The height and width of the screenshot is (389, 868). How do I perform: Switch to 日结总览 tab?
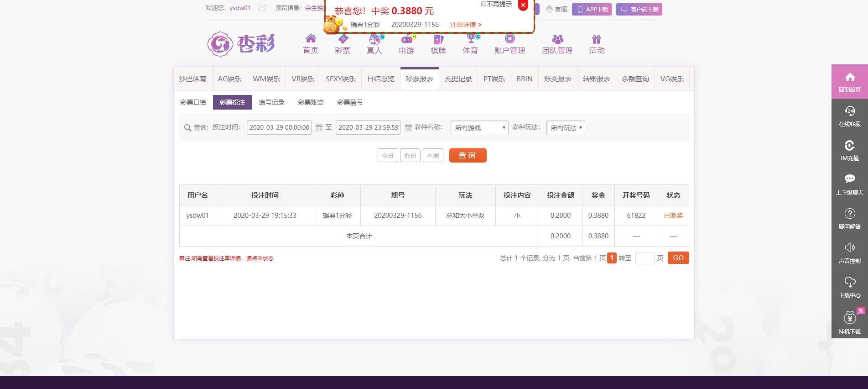point(381,79)
